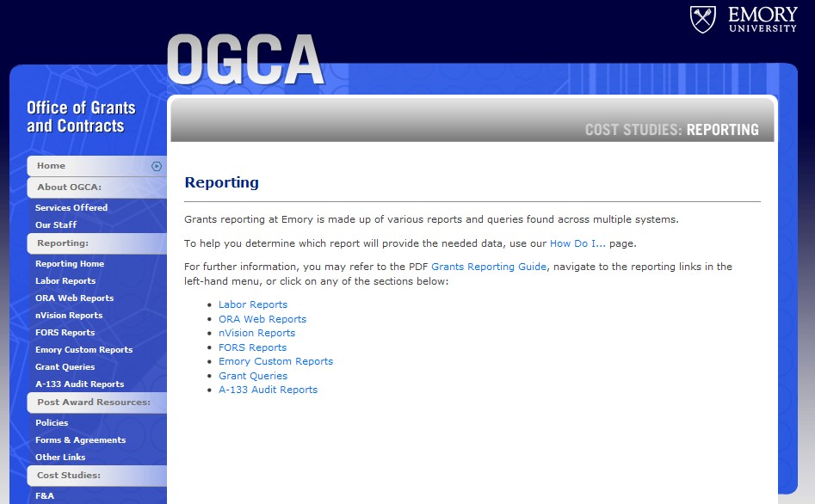Open Labor Reports in the sidebar

(65, 281)
